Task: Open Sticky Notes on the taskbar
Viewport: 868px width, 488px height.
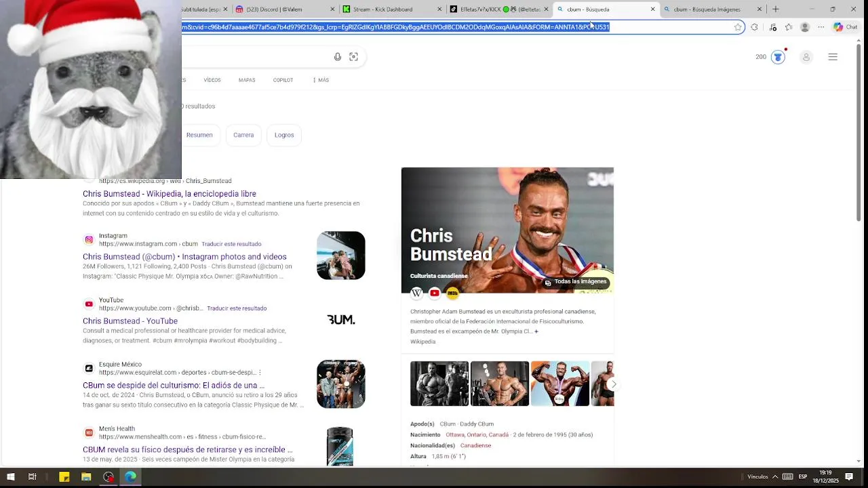Action: pos(64,477)
